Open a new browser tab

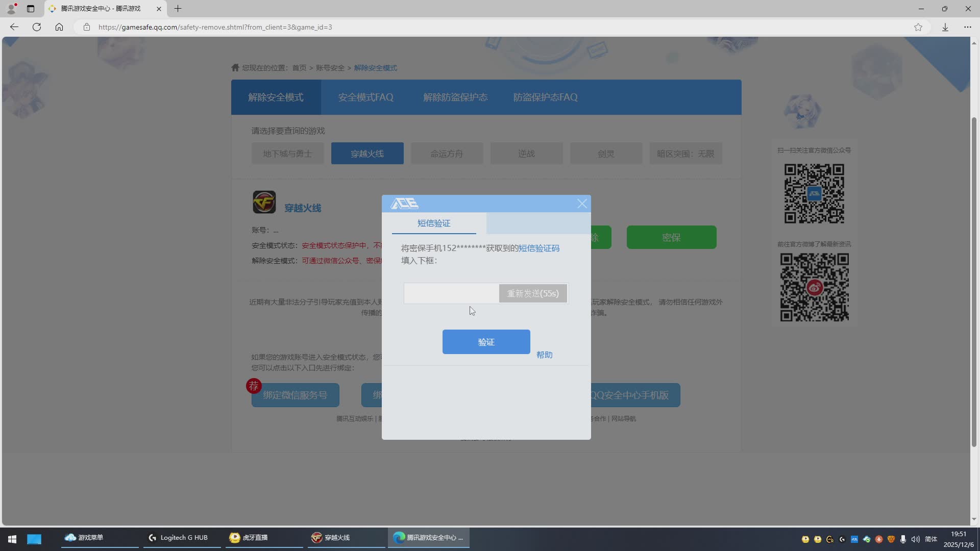click(178, 9)
